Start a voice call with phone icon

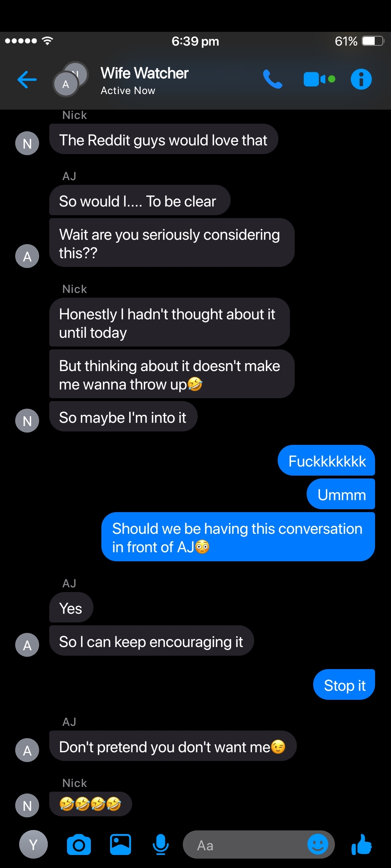pos(272,79)
